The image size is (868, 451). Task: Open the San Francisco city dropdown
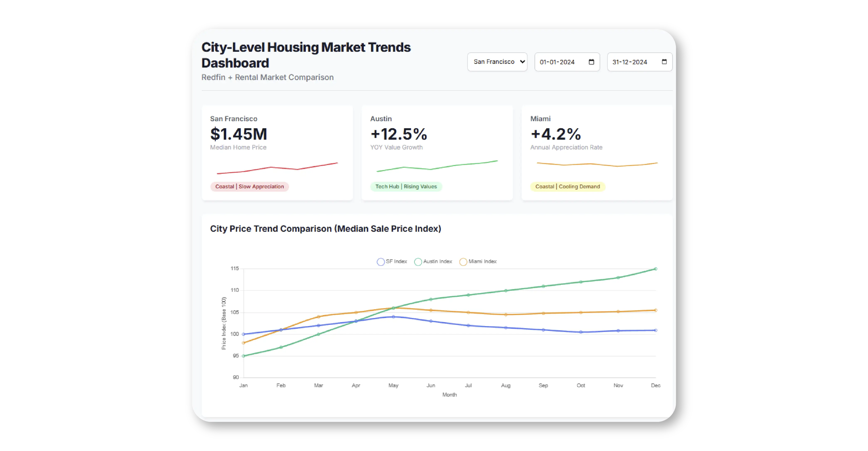pyautogui.click(x=497, y=62)
